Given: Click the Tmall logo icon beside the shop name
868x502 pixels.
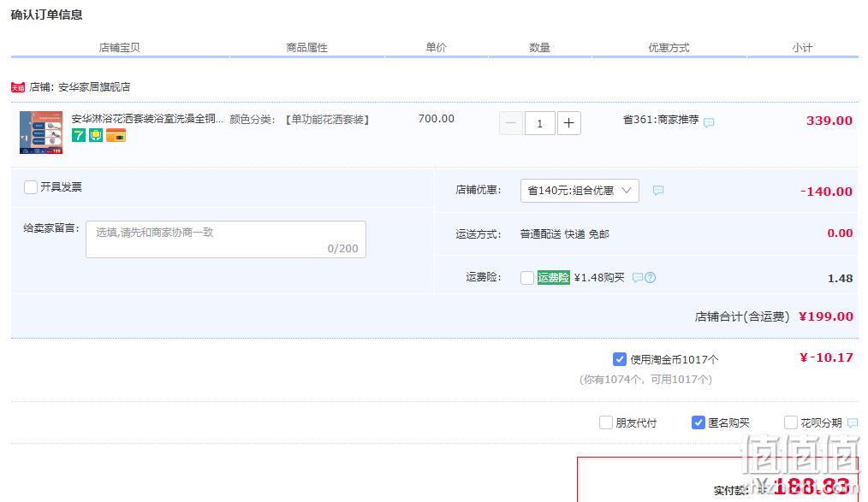Looking at the screenshot, I should (18, 87).
